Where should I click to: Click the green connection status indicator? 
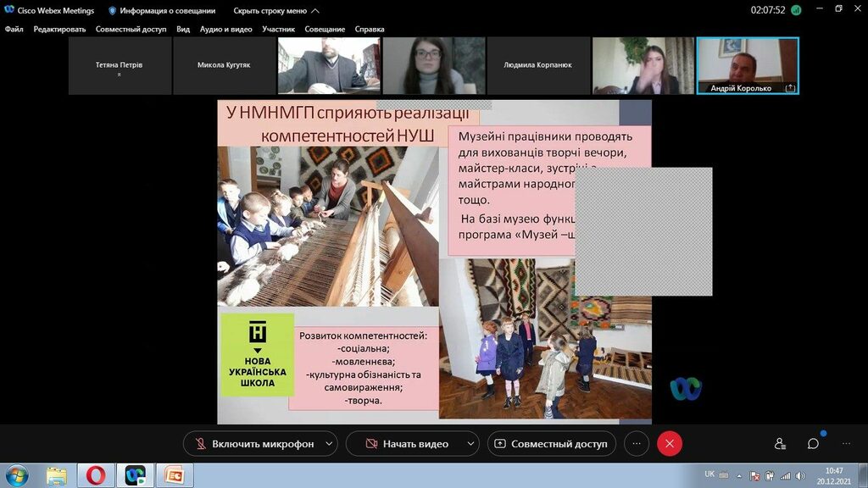pyautogui.click(x=795, y=11)
